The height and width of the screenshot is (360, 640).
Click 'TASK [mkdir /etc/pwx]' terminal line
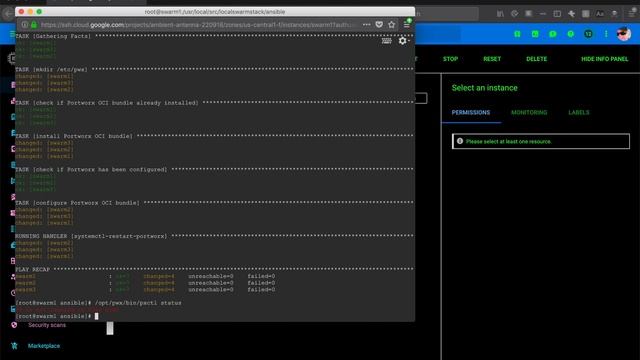pyautogui.click(x=51, y=69)
